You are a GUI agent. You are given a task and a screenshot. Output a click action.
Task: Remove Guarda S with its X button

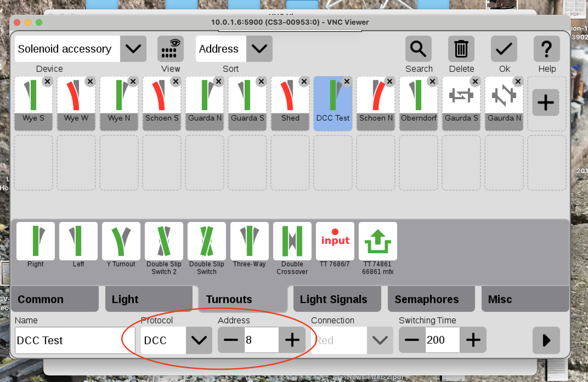point(261,81)
